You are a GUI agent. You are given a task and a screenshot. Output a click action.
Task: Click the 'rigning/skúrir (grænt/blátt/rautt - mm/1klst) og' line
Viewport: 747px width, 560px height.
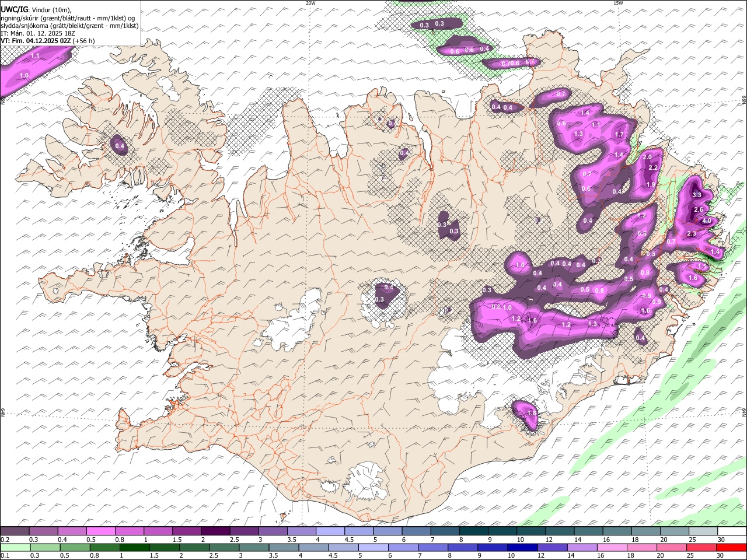(x=68, y=17)
